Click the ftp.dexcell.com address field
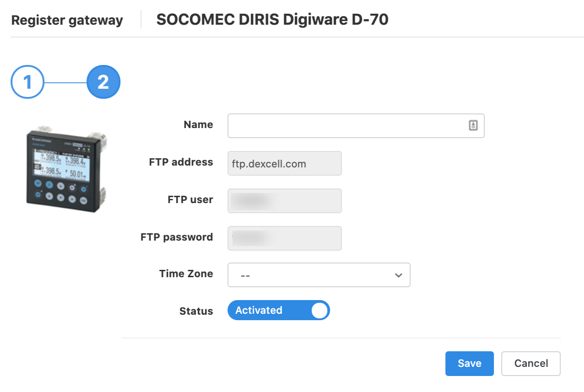The height and width of the screenshot is (392, 584). coord(285,163)
